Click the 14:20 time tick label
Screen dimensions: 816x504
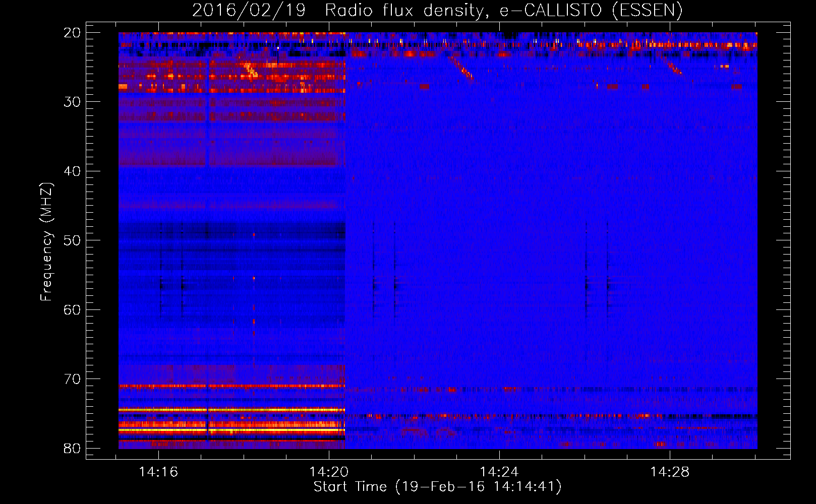pos(329,472)
